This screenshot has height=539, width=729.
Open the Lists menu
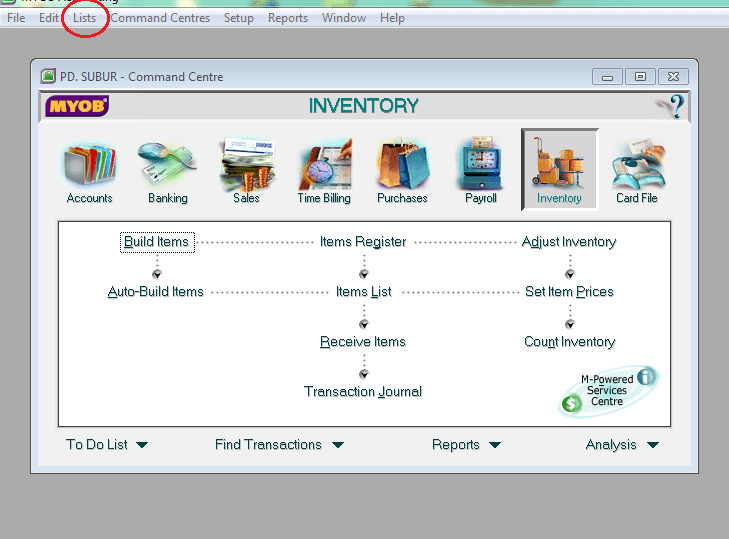(85, 18)
